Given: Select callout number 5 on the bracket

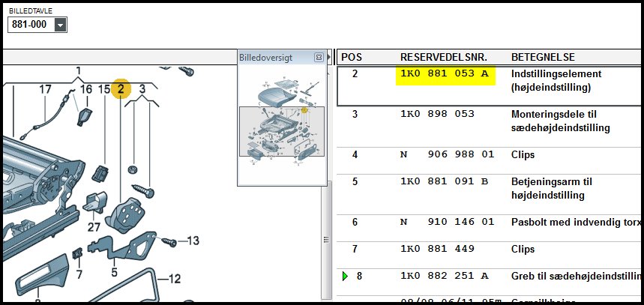Looking at the screenshot, I should click(115, 273).
